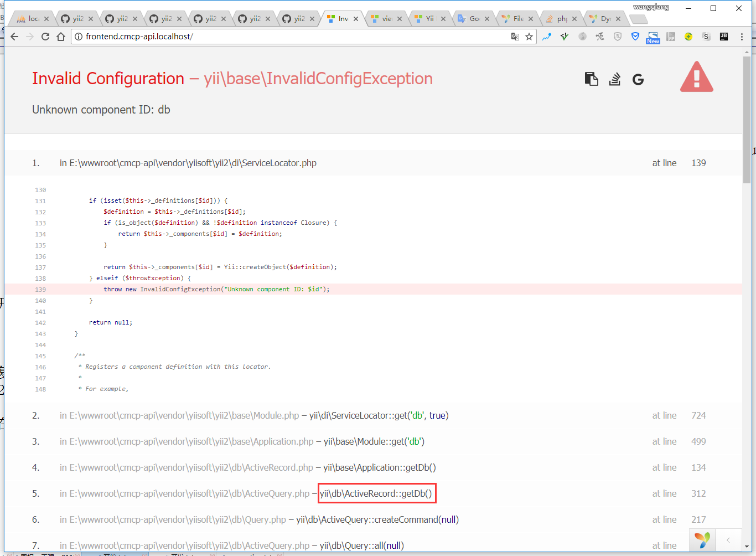
Task: Click the JetBrains extension icon
Action: pyautogui.click(x=723, y=37)
